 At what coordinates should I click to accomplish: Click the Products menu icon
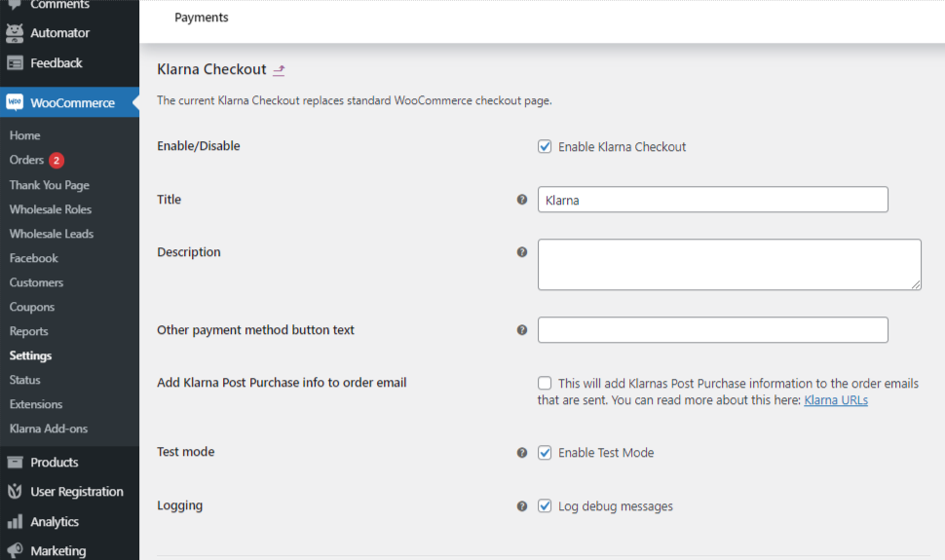click(15, 463)
